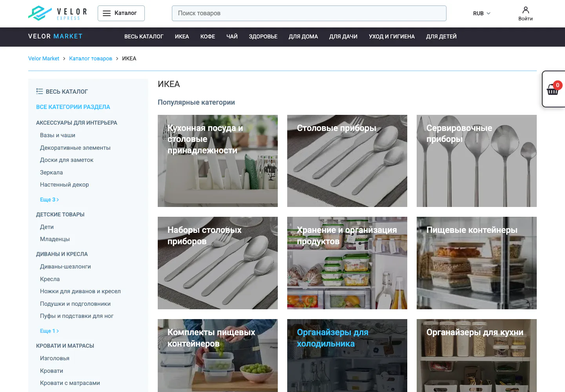
Task: Select ДЛЯ ДОМА menu item
Action: coord(303,36)
